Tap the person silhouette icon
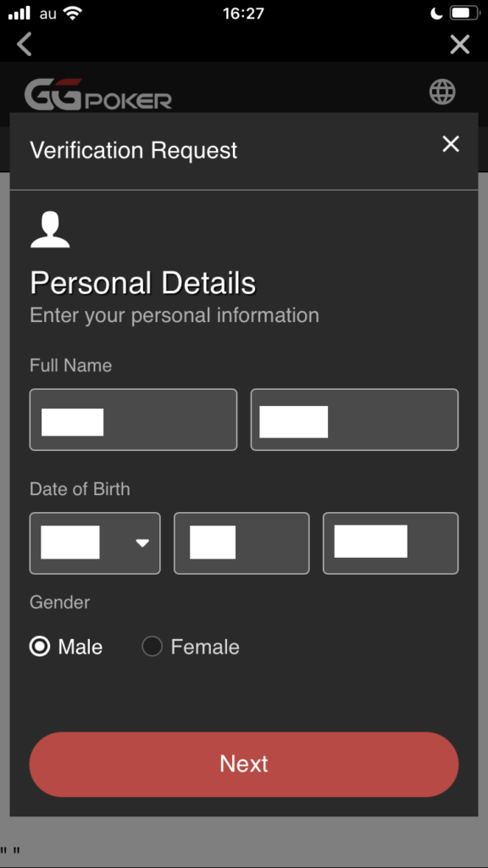The width and height of the screenshot is (488, 868). pyautogui.click(x=50, y=230)
